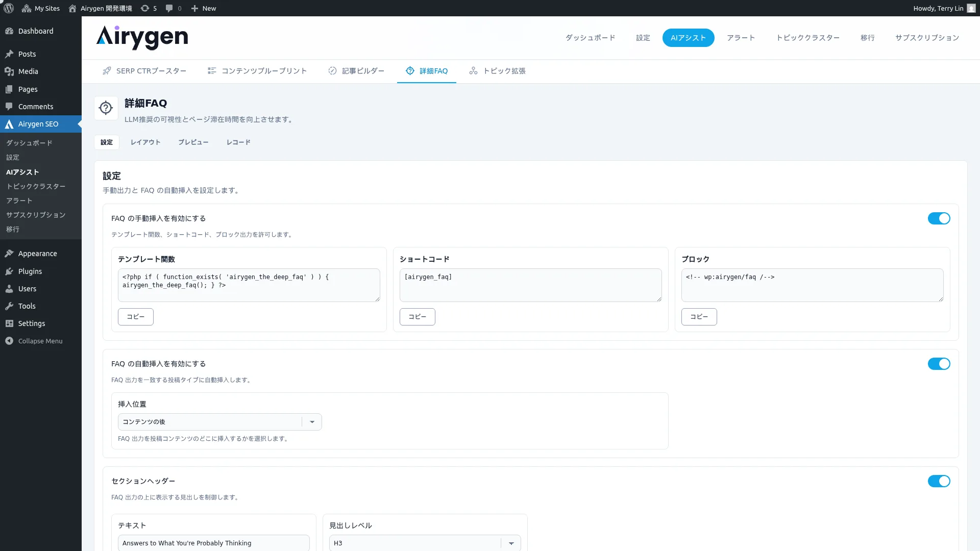Select the 設定 sub-tab
980x551 pixels.
pos(107,142)
